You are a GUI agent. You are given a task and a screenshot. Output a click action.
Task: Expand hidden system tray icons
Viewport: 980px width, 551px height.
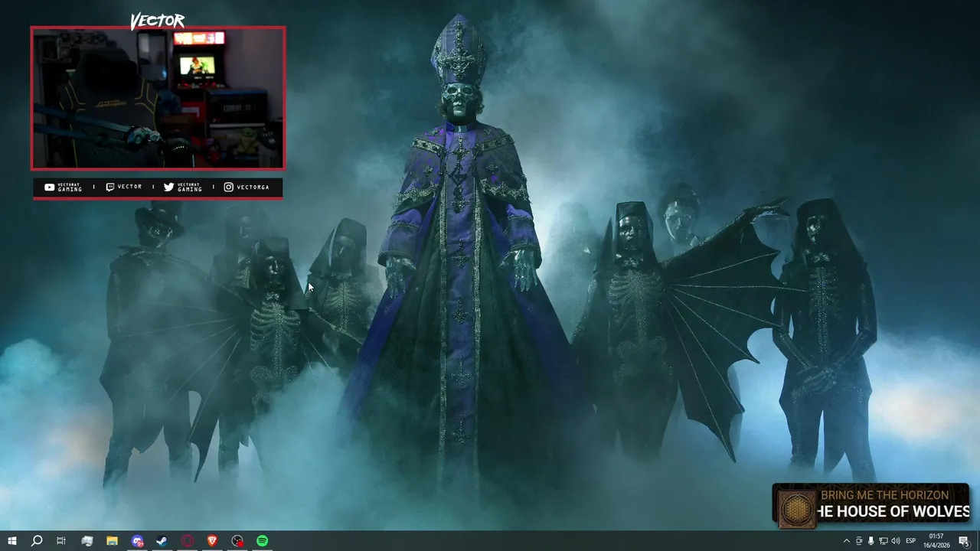[846, 541]
